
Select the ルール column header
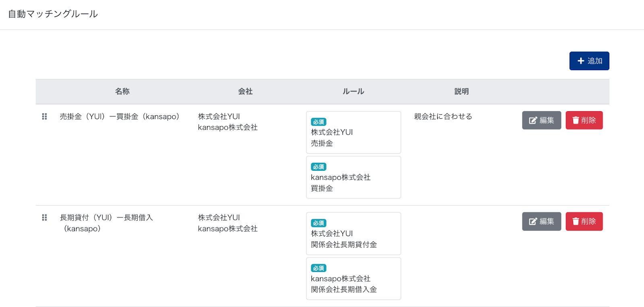point(353,91)
